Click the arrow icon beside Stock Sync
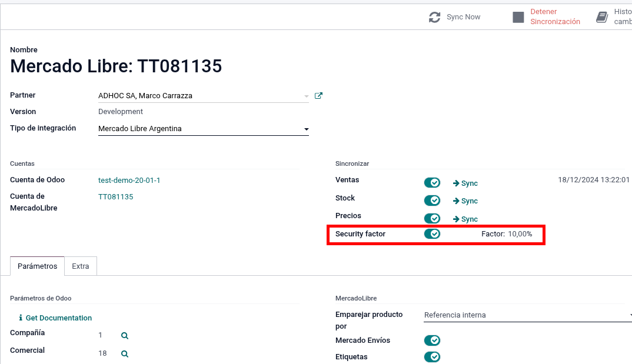 pyautogui.click(x=456, y=201)
